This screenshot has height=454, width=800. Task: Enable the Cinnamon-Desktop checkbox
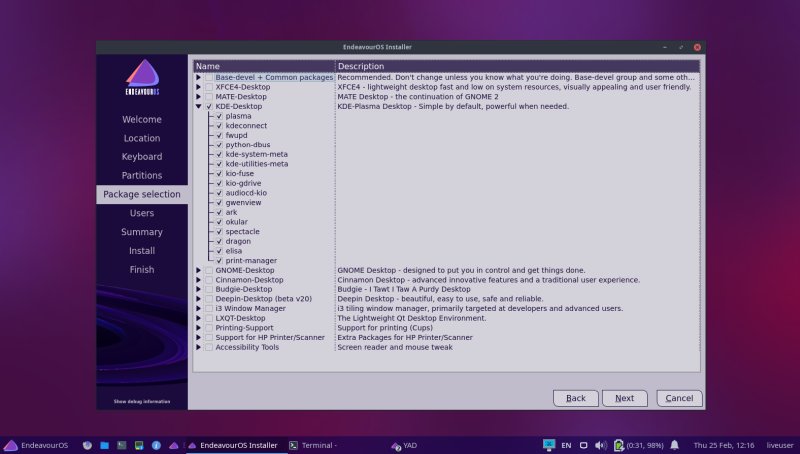tap(209, 280)
